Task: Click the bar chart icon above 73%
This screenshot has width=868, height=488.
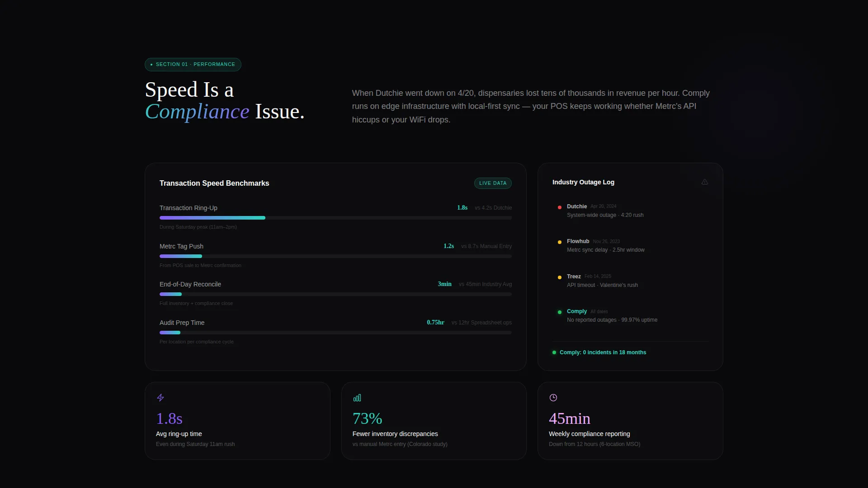Action: (357, 398)
